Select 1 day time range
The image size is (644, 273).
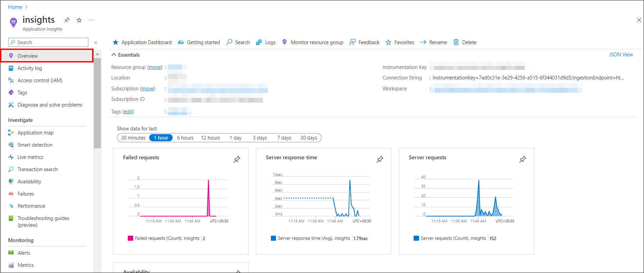236,138
